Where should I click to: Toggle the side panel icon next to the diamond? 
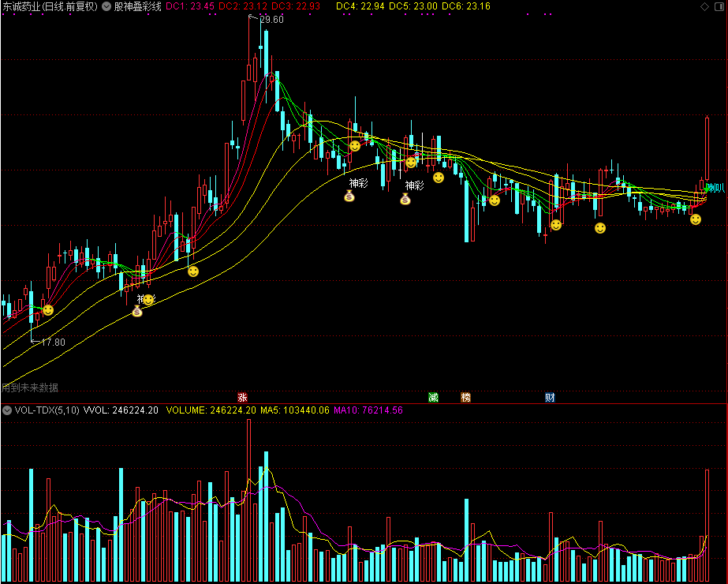[719, 6]
